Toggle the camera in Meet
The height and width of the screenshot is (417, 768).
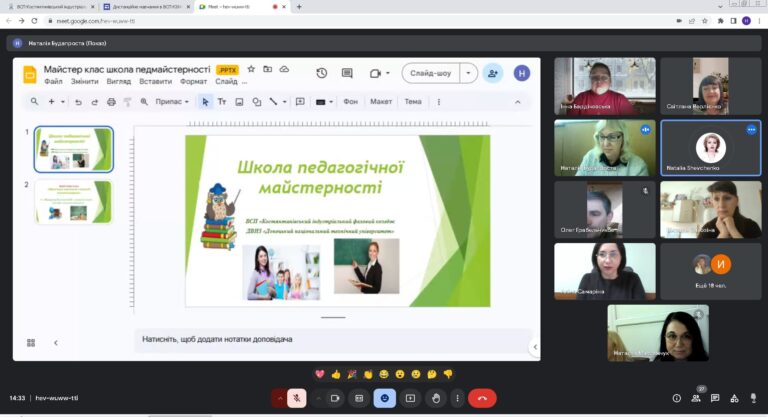336,398
